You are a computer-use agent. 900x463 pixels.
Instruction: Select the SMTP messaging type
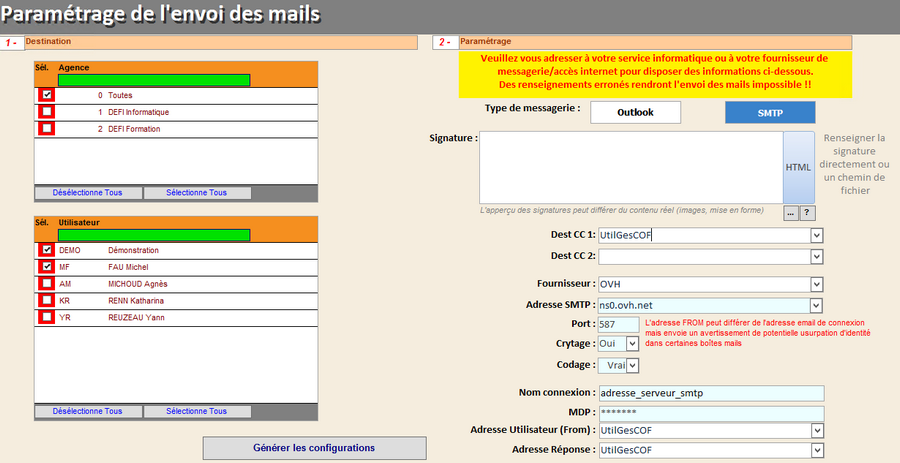click(x=770, y=113)
